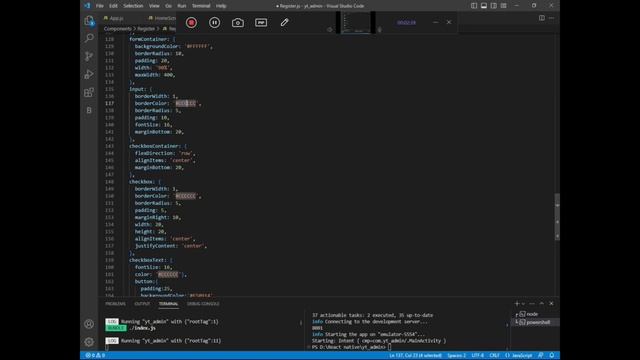Screen dimensions: 640x360
Task: Open the File menu
Action: pos(100,6)
